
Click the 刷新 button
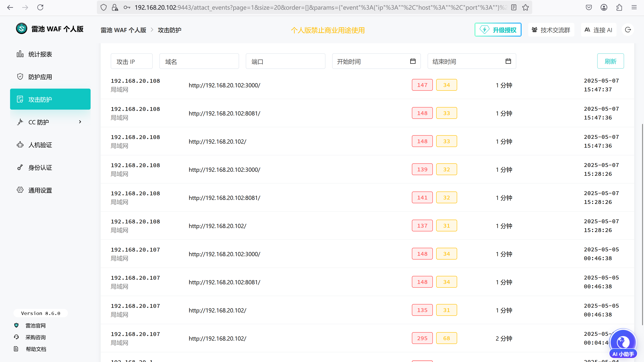(x=610, y=61)
